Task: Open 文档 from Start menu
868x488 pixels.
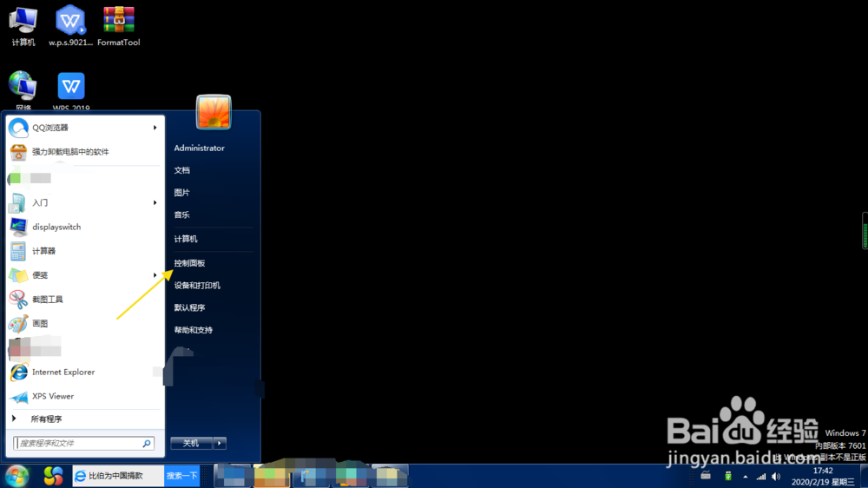Action: 182,170
